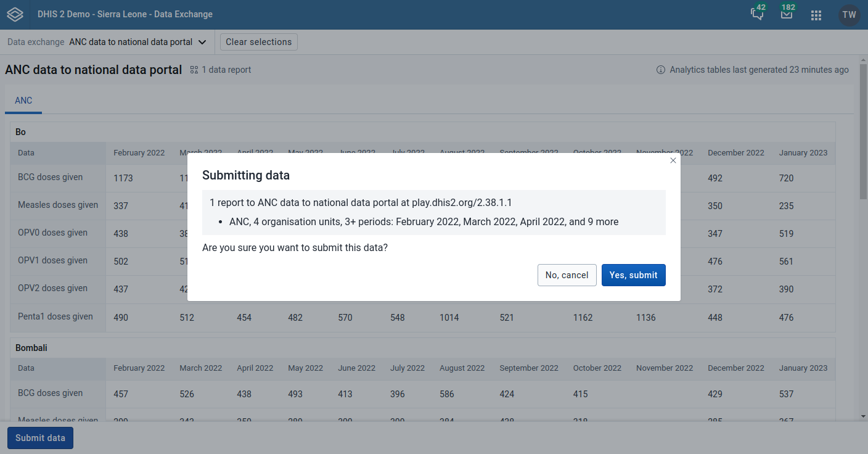Select the Penta1 doses given row label
This screenshot has height=454, width=868.
55,317
